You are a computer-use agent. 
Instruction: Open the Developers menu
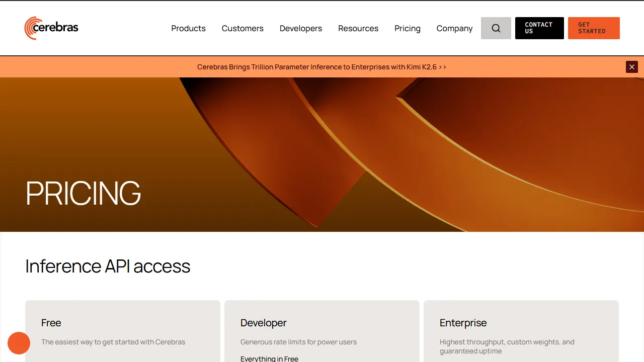tap(301, 28)
